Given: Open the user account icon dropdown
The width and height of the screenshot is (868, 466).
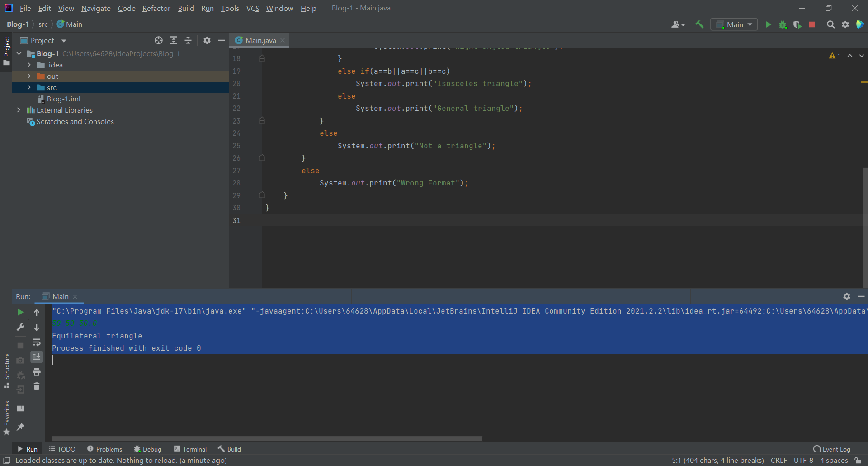Looking at the screenshot, I should coord(678,24).
